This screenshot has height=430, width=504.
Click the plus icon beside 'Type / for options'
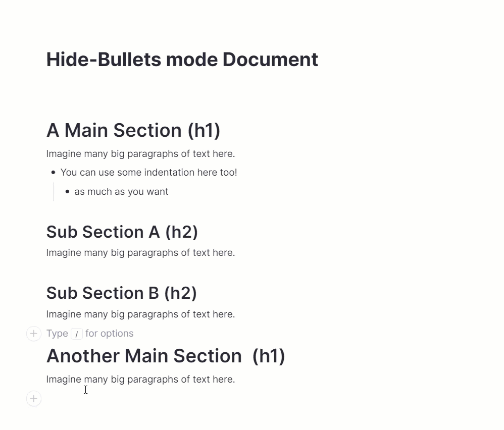33,334
